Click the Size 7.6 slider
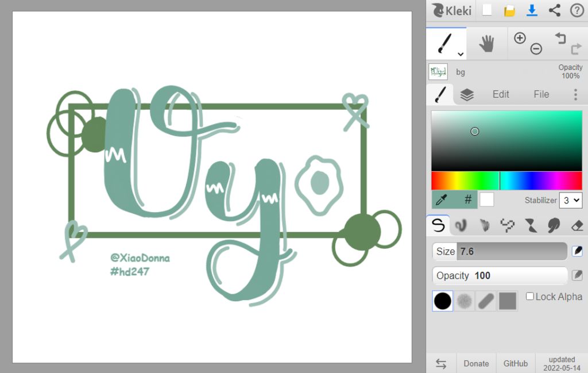The width and height of the screenshot is (588, 373). pos(500,251)
